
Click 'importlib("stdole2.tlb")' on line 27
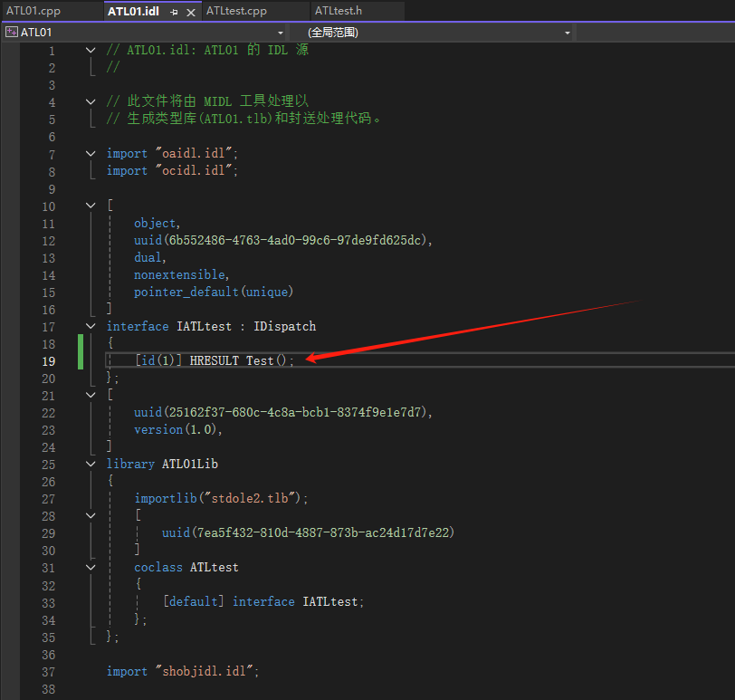click(218, 498)
